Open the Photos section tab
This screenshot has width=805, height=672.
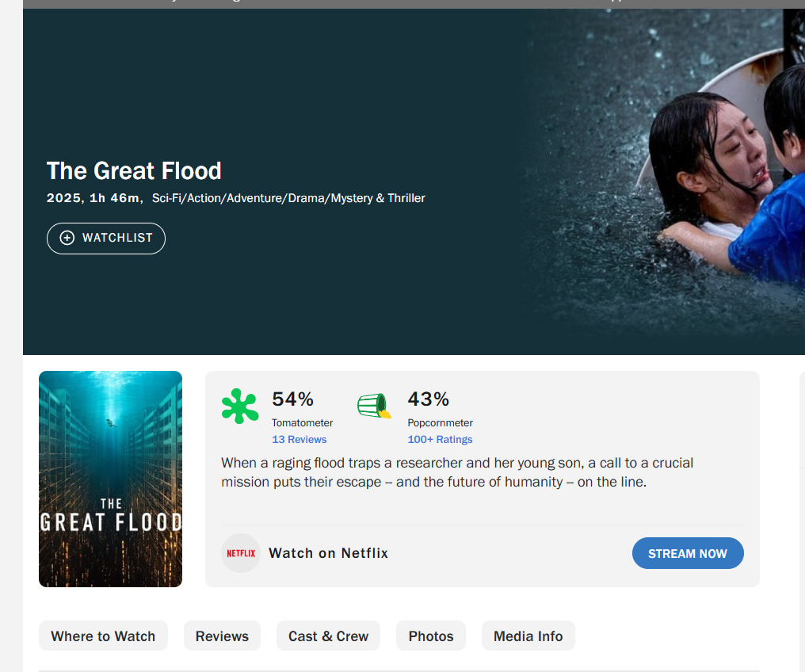coord(431,636)
